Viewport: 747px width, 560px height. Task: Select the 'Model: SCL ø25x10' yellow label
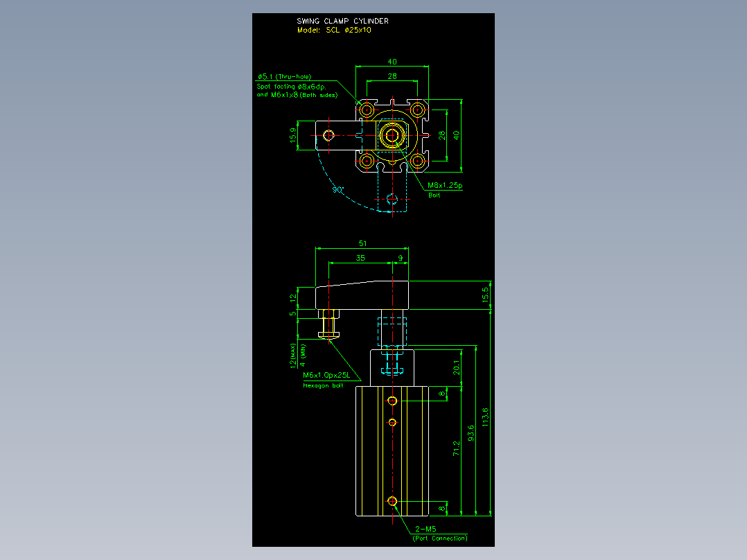click(x=334, y=30)
